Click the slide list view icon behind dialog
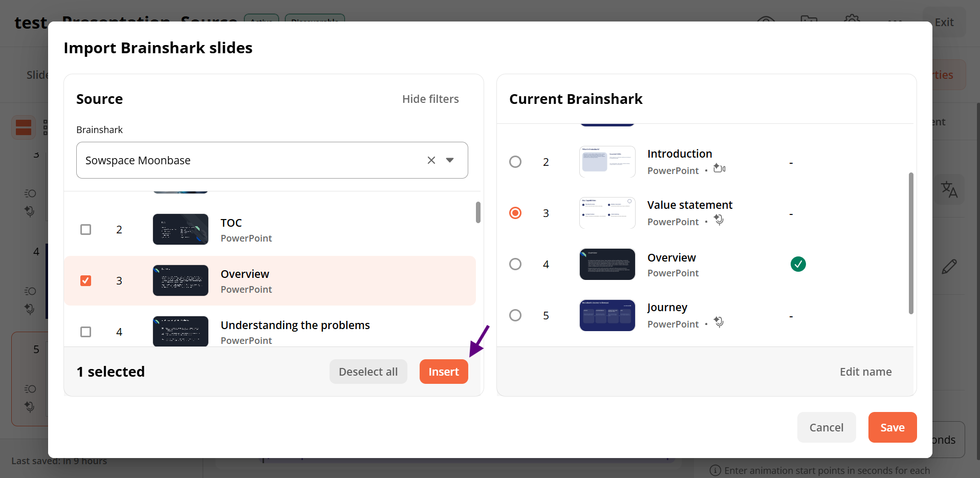 pyautogui.click(x=24, y=127)
